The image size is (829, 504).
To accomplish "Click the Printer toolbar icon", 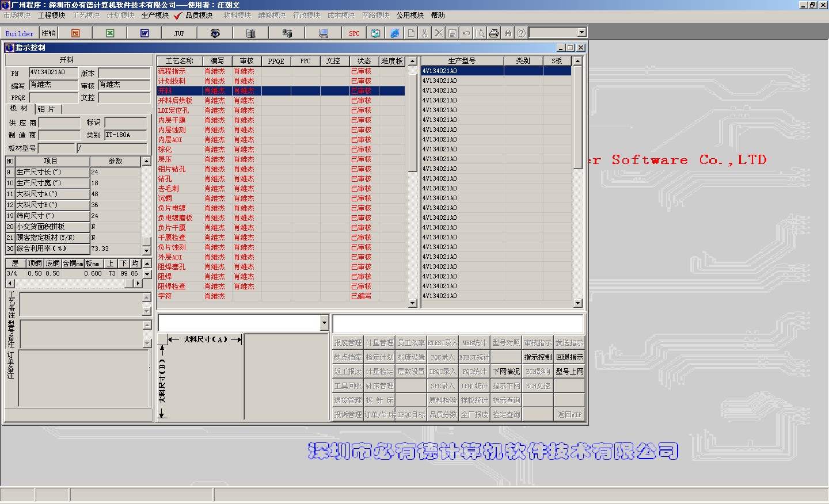I will tap(494, 33).
